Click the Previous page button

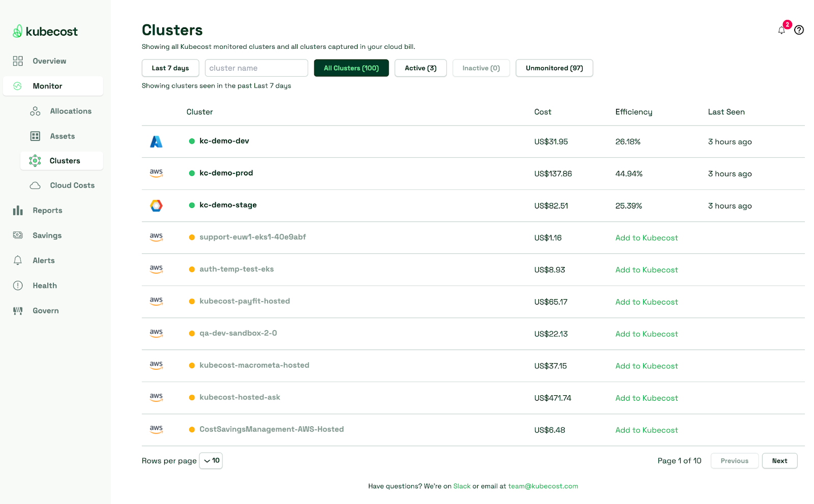[735, 461]
